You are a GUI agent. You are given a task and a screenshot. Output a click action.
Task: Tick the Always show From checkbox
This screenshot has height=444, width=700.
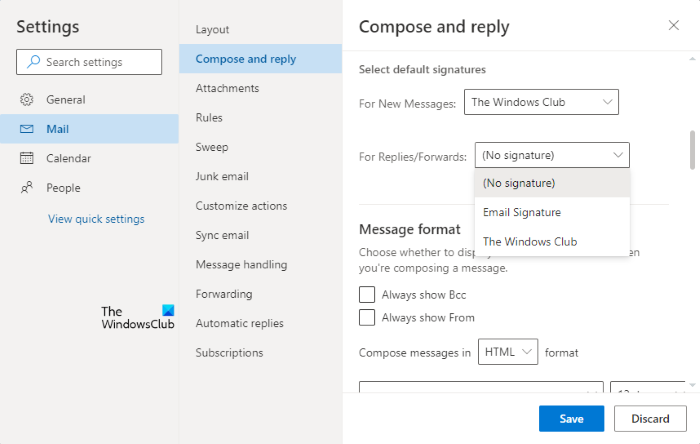(x=367, y=318)
